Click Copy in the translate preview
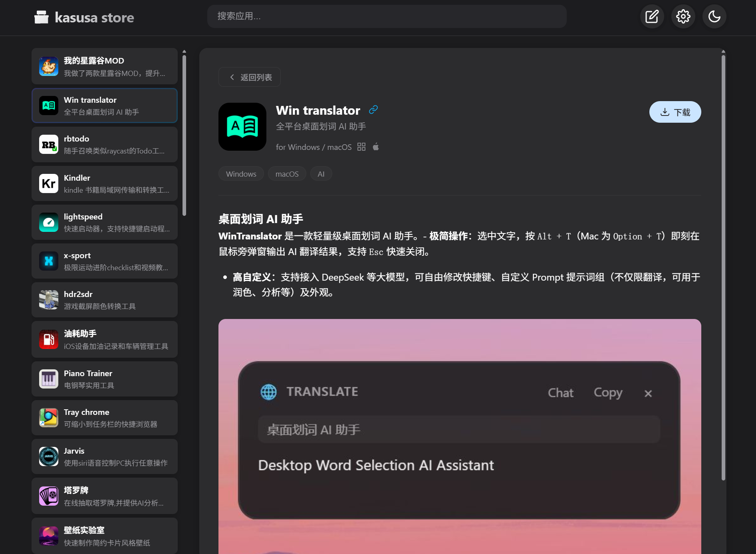 point(608,393)
